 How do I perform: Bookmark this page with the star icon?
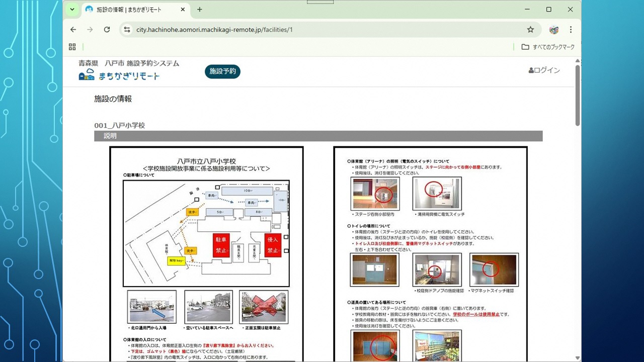530,30
